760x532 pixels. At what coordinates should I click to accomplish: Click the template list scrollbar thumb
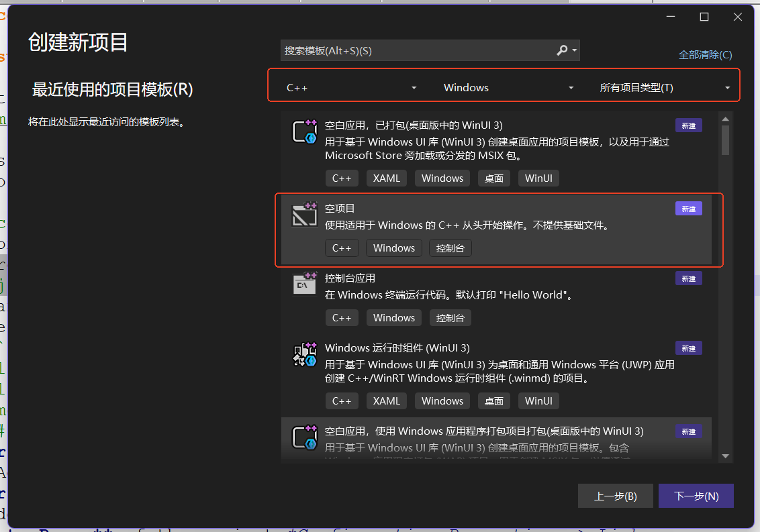(725, 140)
